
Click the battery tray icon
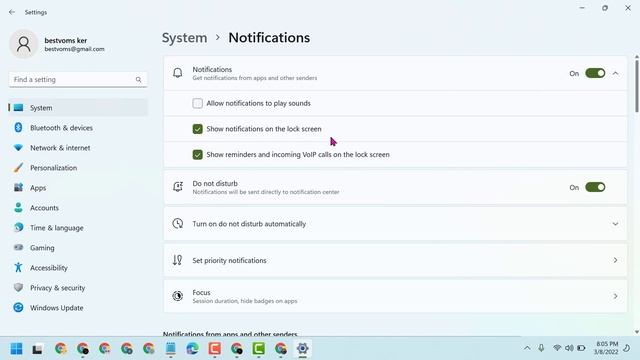(x=581, y=348)
